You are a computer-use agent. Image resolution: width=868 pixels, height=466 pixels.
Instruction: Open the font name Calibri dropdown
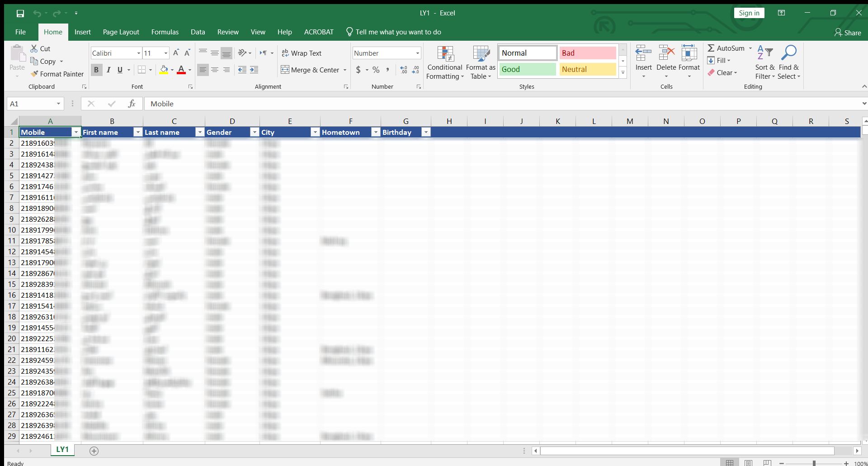(x=138, y=53)
